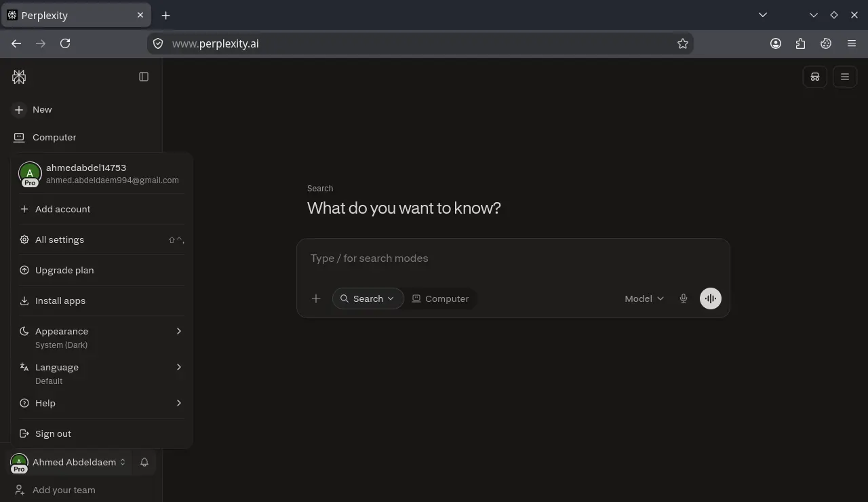Screen dimensions: 868x502
Task: Go forward in the browser
Action: tap(41, 43)
